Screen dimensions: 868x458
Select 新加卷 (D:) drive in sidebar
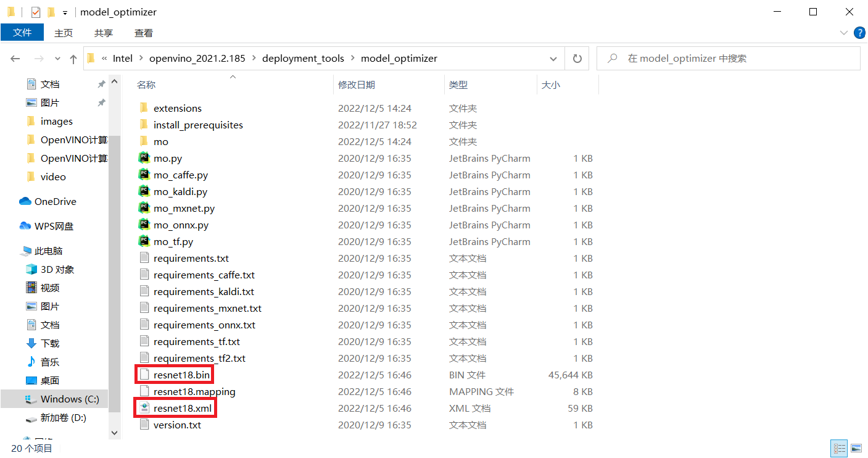click(x=56, y=417)
